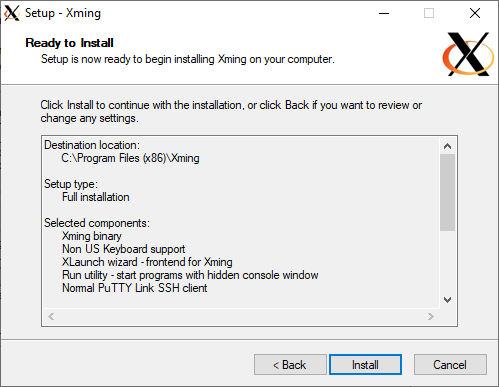Click the Xming title bar icon
Viewport: 499px width, 387px height.
pyautogui.click(x=12, y=13)
